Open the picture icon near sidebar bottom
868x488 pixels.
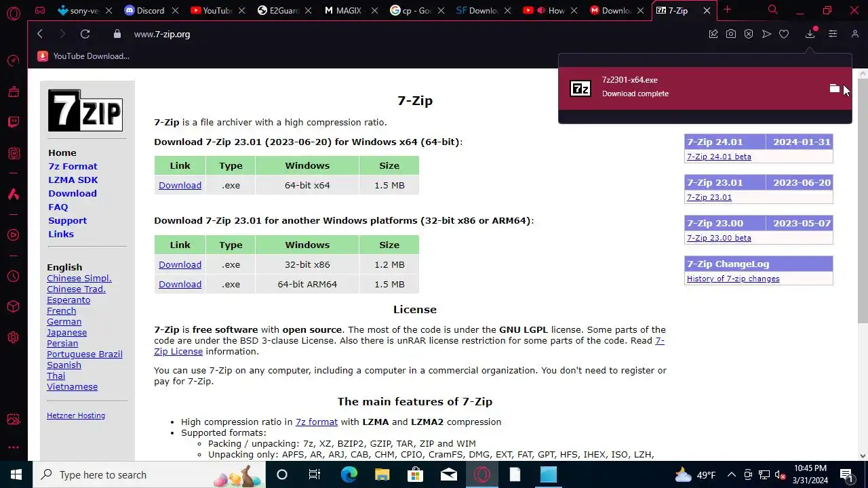[x=14, y=420]
